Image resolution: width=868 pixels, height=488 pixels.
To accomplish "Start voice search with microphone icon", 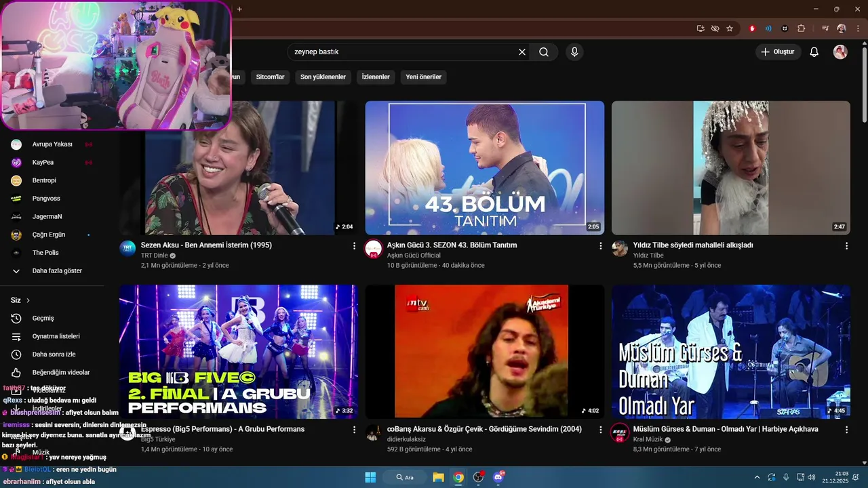I will click(x=574, y=52).
